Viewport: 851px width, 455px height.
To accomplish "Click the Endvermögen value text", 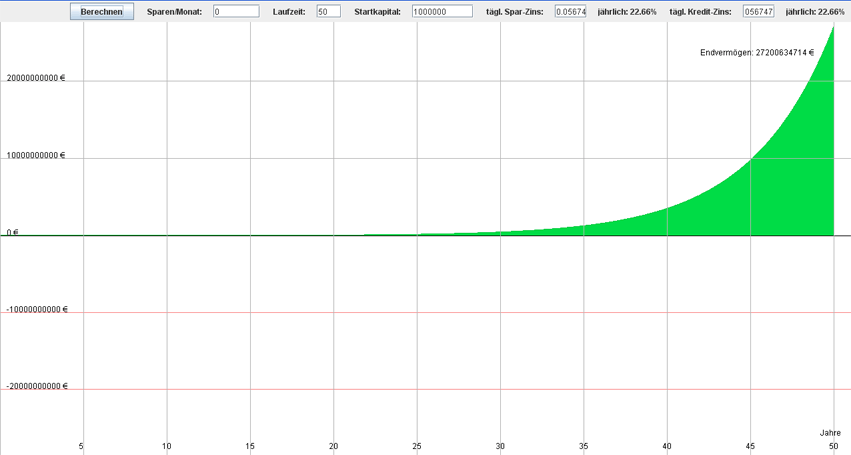I will [757, 52].
